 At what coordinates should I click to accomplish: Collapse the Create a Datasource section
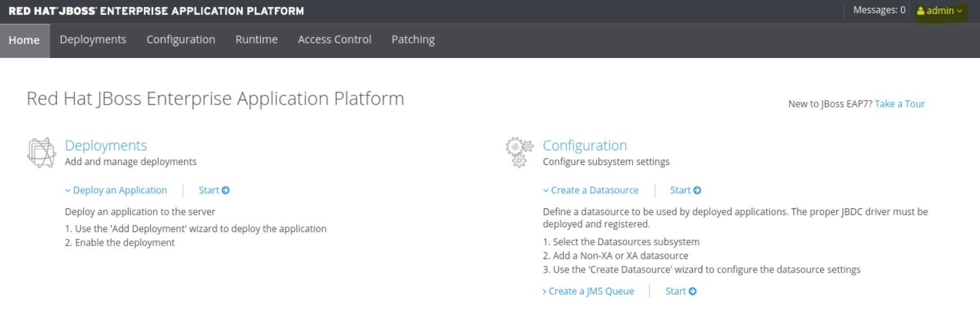[x=591, y=190]
